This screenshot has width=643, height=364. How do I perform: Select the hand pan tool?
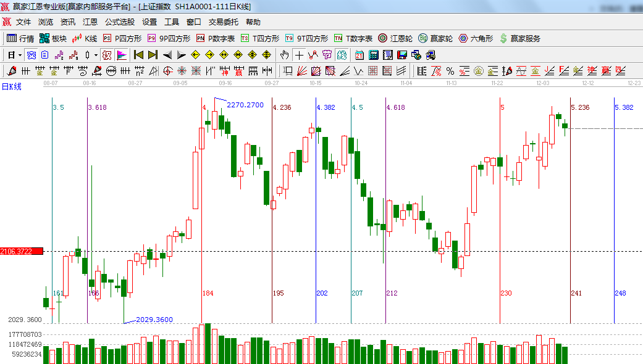click(x=285, y=55)
